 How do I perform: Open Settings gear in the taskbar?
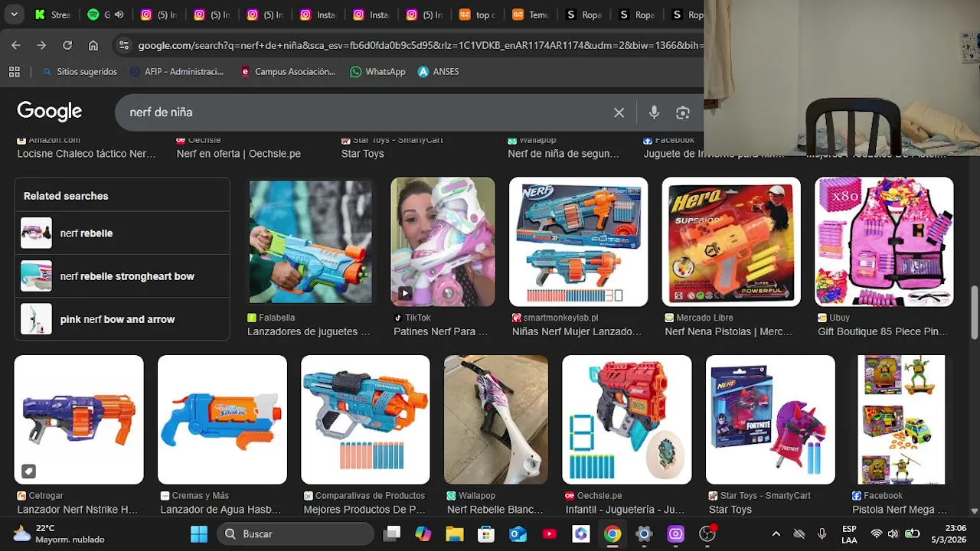pyautogui.click(x=644, y=533)
